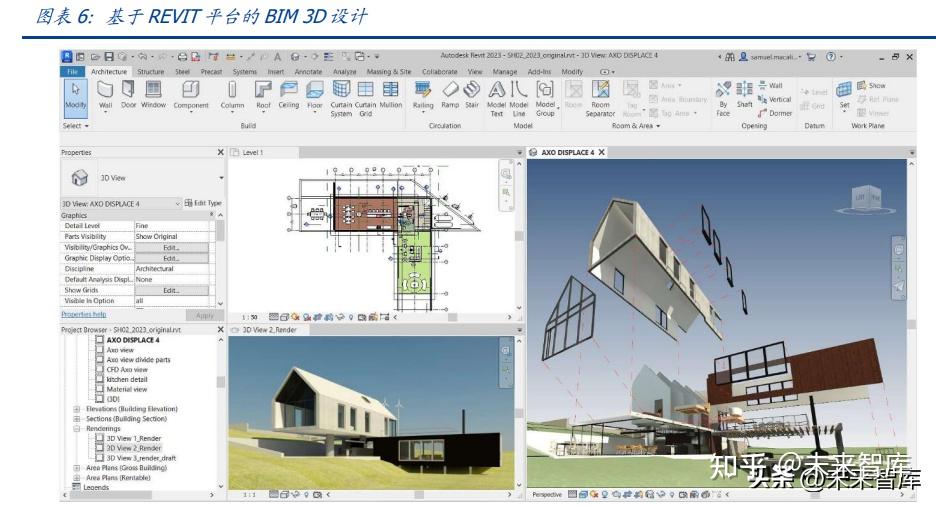Tick the Kitchen detail checkbox
The width and height of the screenshot is (936, 505).
100,379
